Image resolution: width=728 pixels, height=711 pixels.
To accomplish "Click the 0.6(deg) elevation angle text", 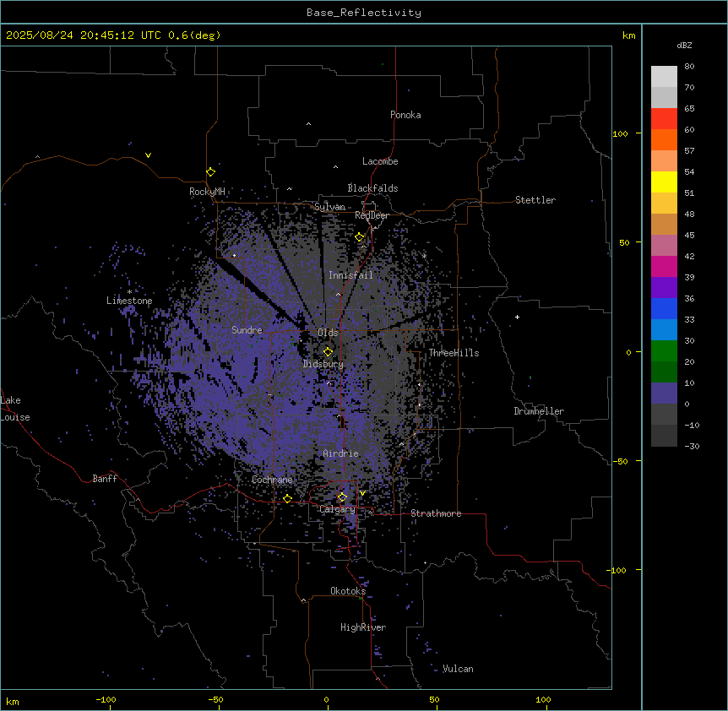I will click(194, 35).
